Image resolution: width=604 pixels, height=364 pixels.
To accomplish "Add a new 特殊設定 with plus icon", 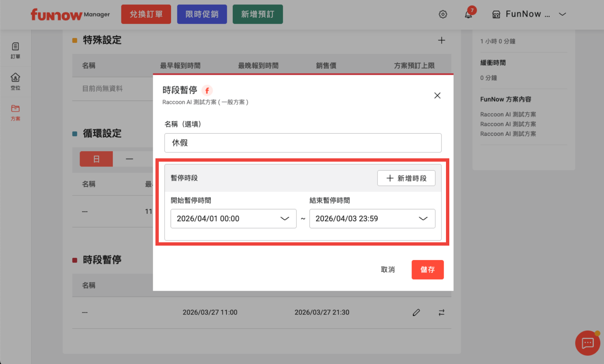I will [442, 40].
